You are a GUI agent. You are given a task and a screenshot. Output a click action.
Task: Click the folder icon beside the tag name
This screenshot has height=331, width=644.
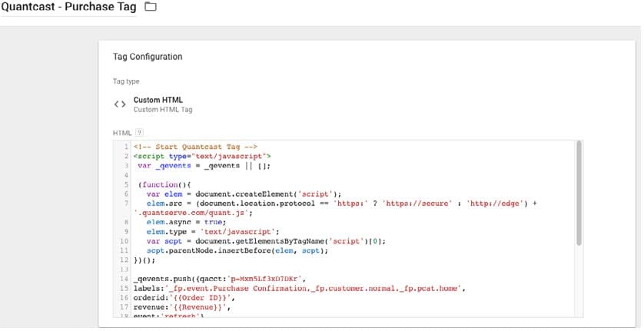(x=151, y=7)
